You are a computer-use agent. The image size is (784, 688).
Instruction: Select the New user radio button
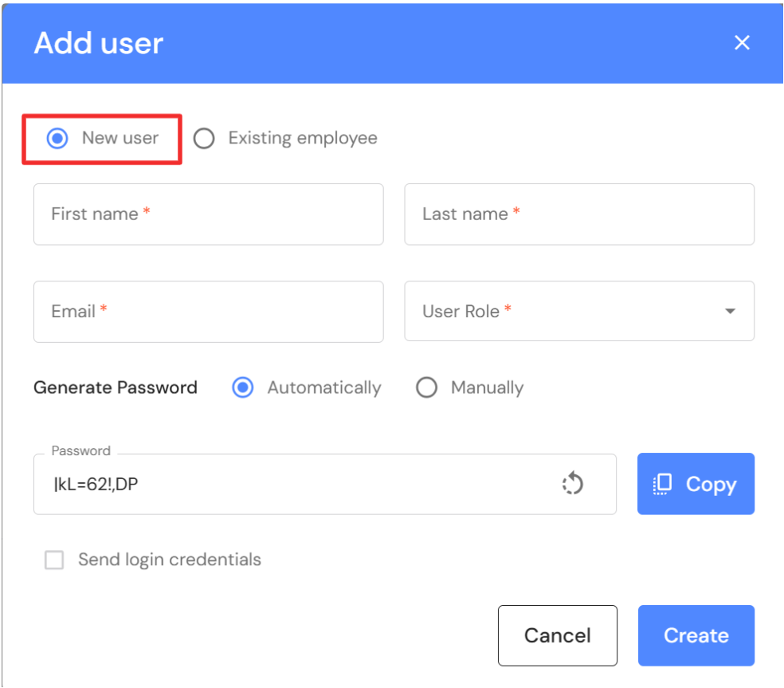click(57, 139)
